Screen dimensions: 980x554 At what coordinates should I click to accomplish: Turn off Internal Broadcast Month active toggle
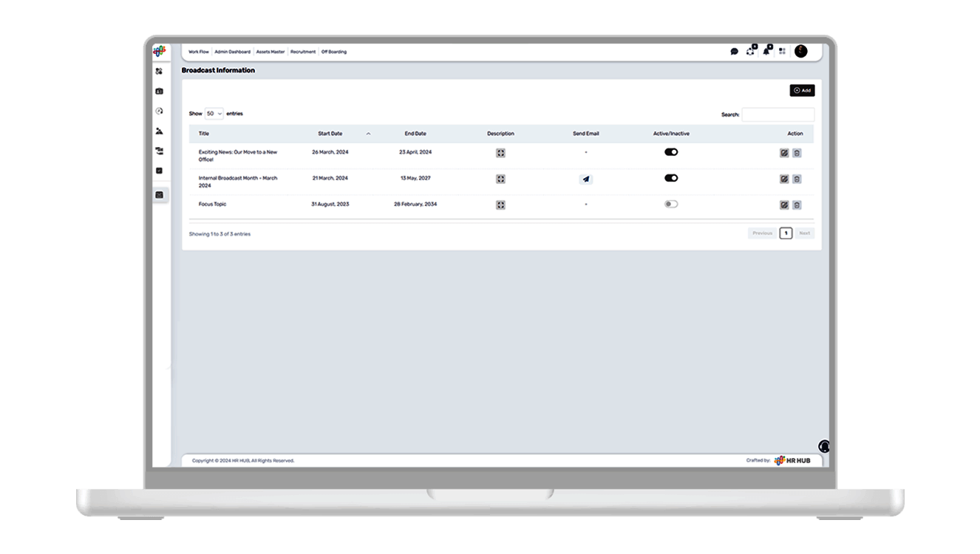pyautogui.click(x=671, y=177)
